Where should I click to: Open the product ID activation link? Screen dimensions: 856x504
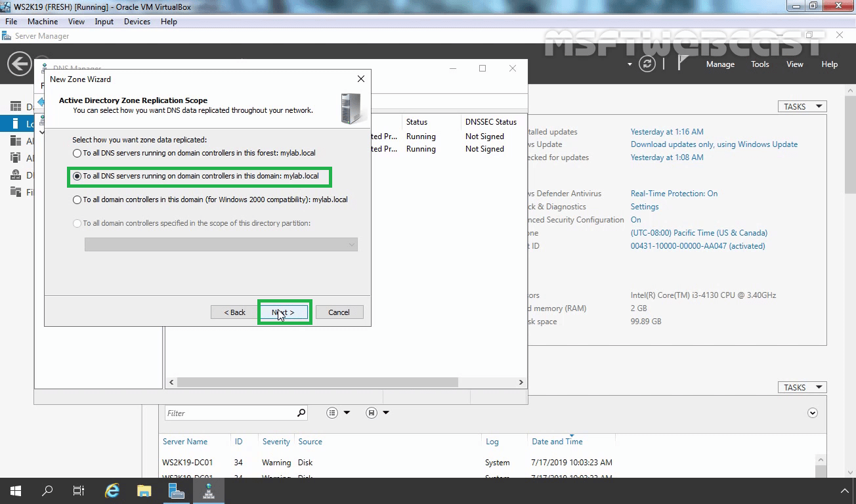(698, 246)
